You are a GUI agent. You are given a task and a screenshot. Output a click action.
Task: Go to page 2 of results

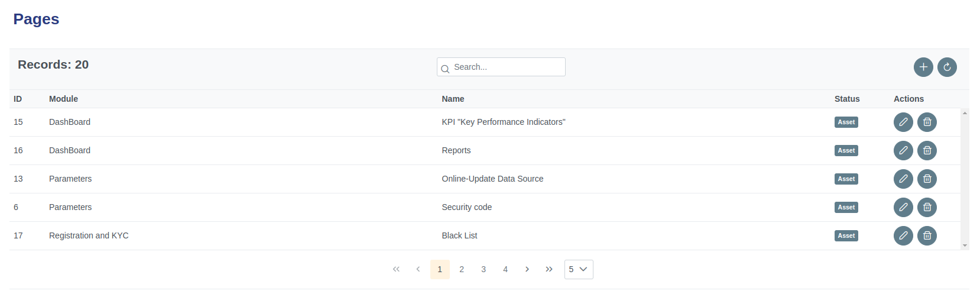point(462,269)
